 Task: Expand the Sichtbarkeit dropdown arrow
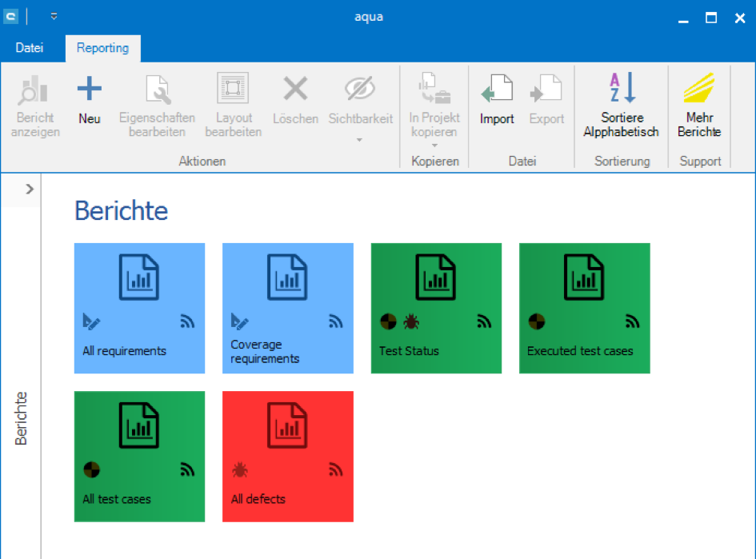point(360,140)
